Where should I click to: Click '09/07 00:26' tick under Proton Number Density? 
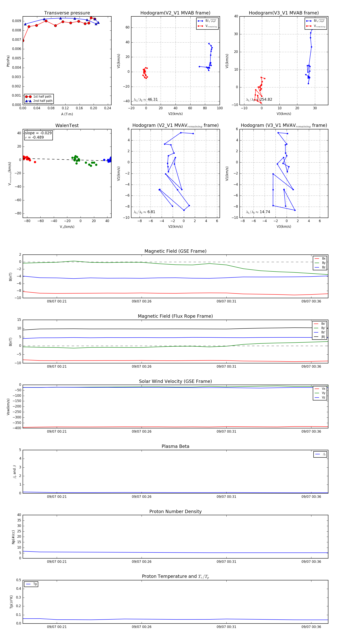[x=141, y=561]
